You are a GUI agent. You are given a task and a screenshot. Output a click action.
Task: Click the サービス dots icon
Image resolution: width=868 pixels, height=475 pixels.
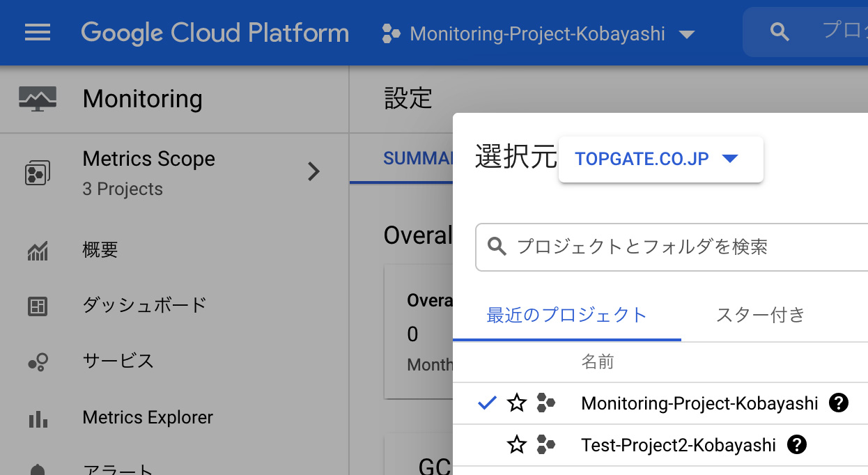(38, 362)
